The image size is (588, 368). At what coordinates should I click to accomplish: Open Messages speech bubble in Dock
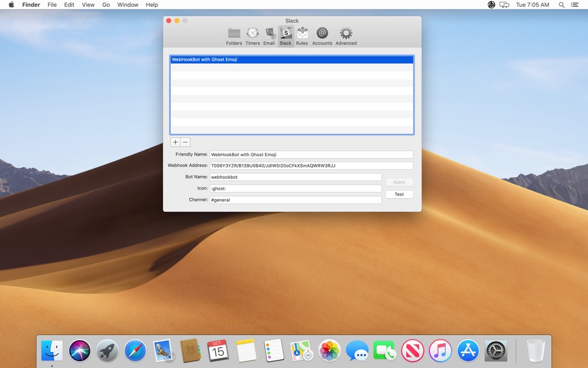357,351
